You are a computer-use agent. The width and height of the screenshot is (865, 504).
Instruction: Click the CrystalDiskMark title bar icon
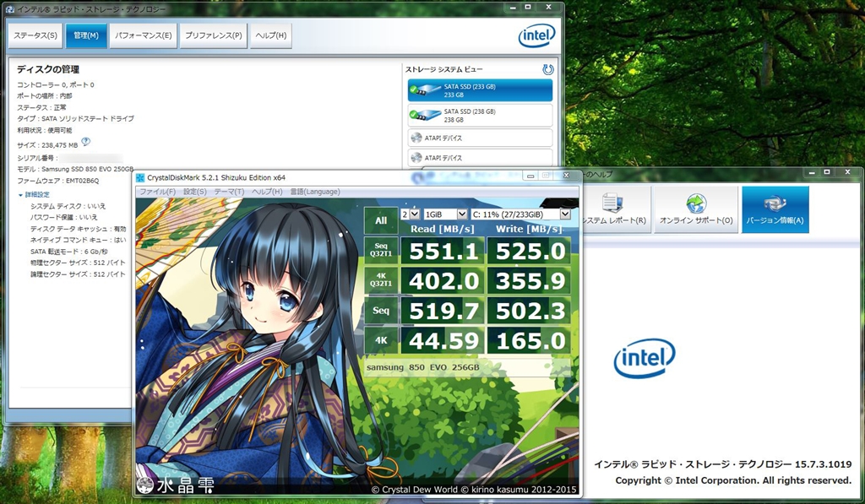(x=141, y=177)
